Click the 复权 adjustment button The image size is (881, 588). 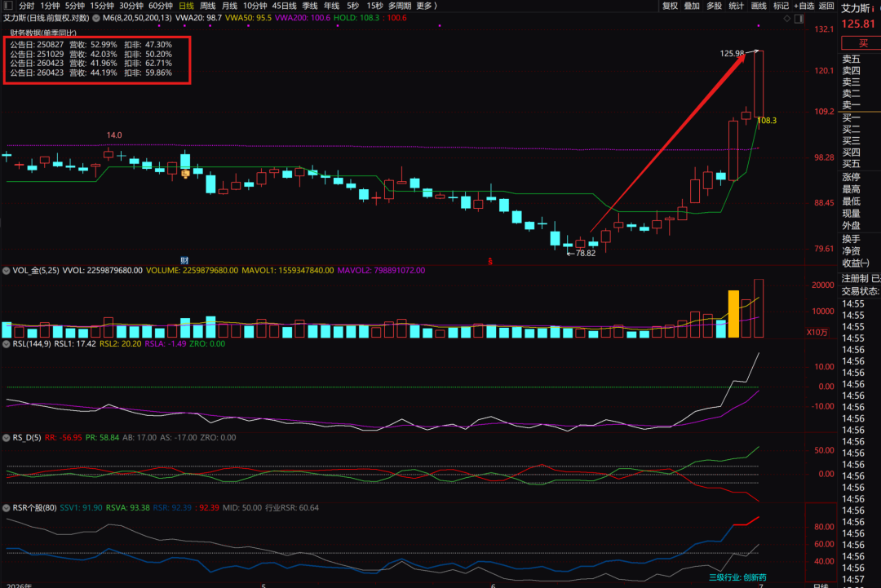670,6
